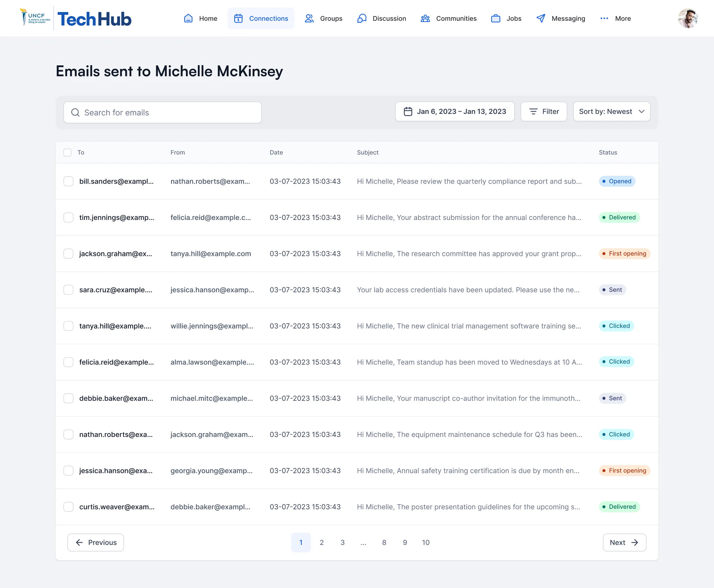This screenshot has height=588, width=714.
Task: Click the From column header
Action: click(178, 152)
